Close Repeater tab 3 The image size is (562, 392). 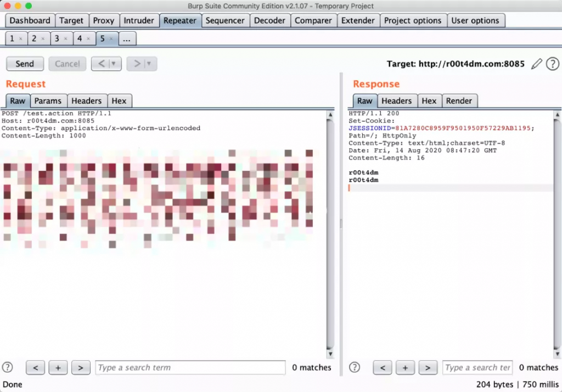66,39
